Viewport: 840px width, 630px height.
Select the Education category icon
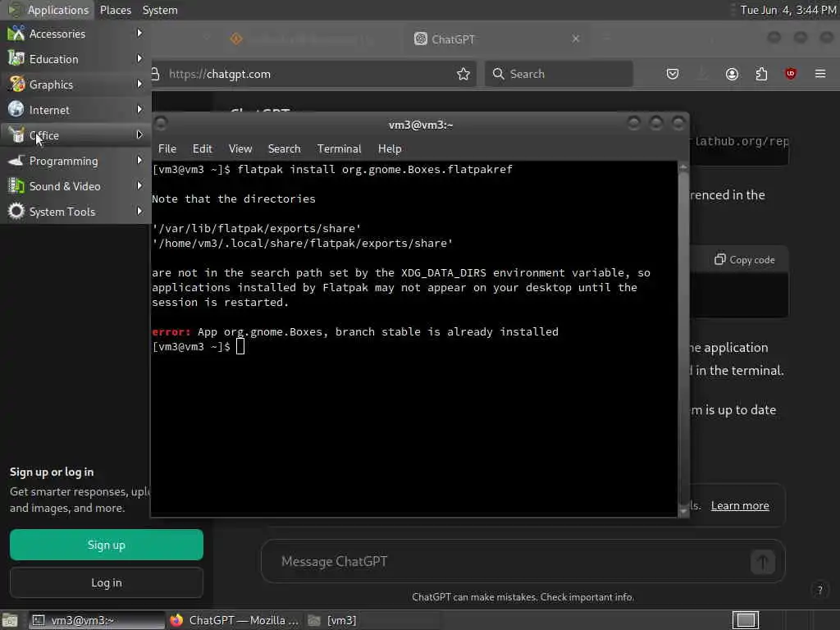16,58
